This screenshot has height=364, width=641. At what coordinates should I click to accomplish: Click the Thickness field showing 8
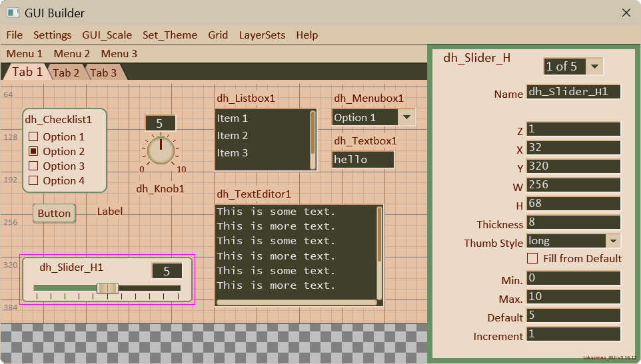573,222
